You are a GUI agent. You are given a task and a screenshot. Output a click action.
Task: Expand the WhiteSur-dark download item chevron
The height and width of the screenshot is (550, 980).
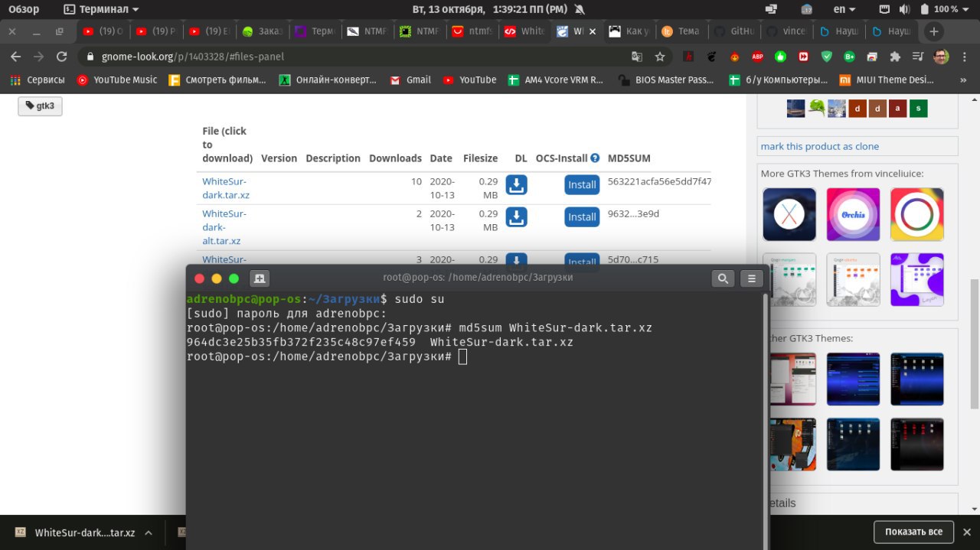tap(149, 533)
